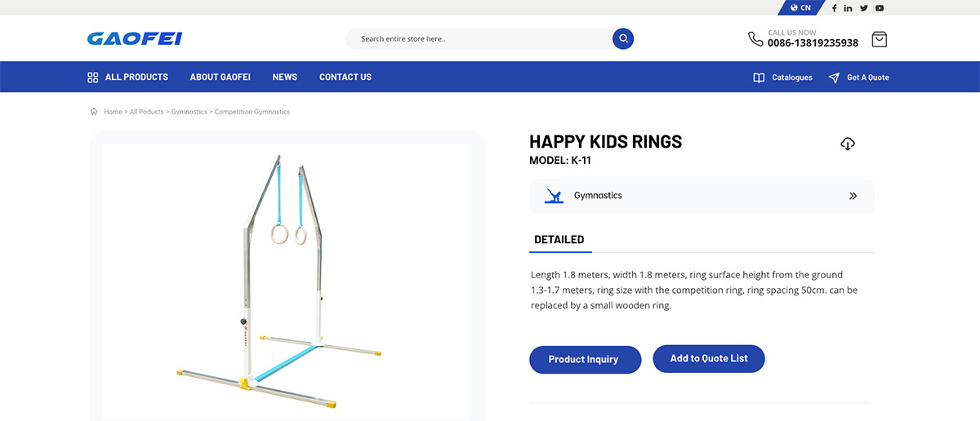This screenshot has width=980, height=421.
Task: Click Add to Quote List button
Action: [708, 359]
